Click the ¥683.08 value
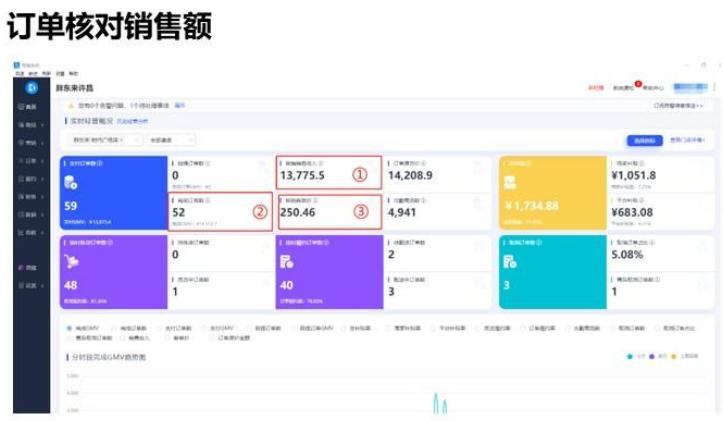723x421 pixels. pyautogui.click(x=632, y=212)
